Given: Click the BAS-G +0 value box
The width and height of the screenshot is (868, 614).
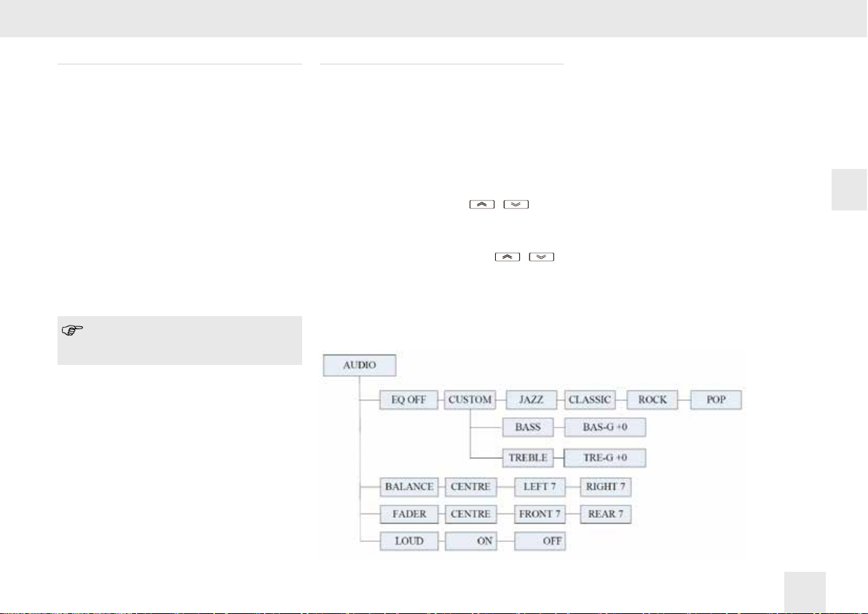Looking at the screenshot, I should coord(605,428).
